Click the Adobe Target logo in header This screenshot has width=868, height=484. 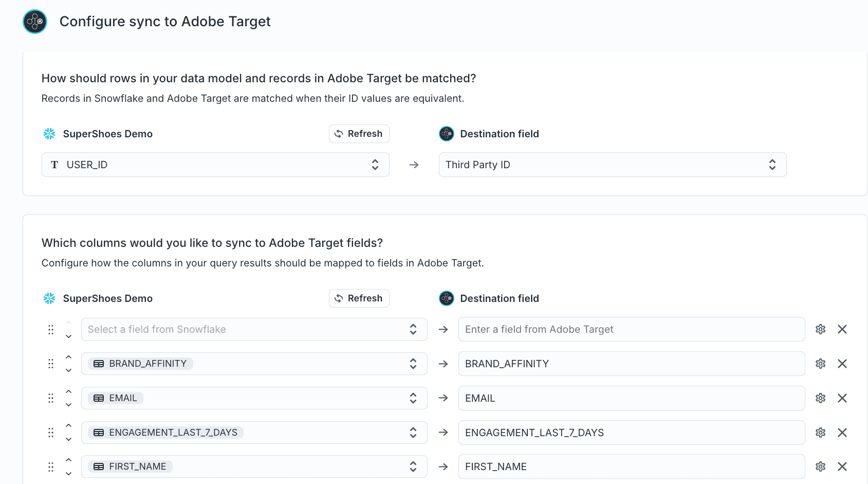tap(35, 22)
